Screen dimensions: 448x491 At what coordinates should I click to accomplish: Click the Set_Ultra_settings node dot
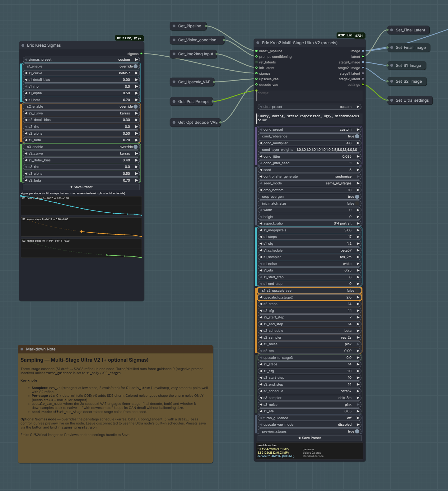[x=391, y=100]
